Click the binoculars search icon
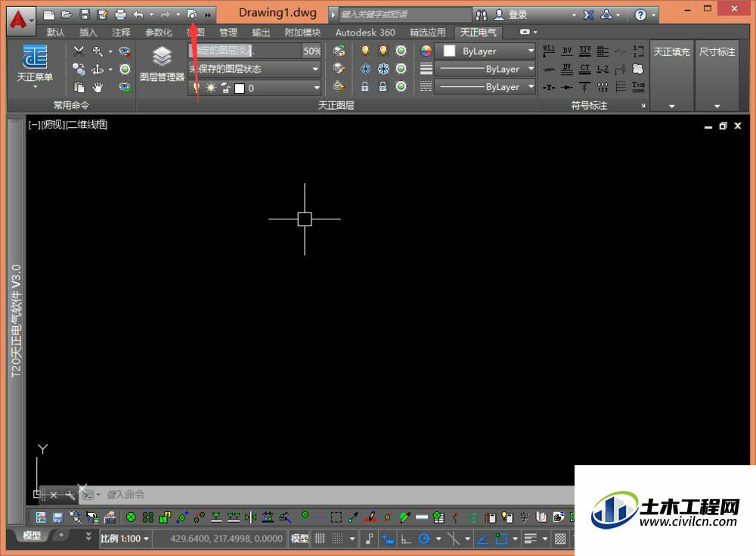The width and height of the screenshot is (756, 556). (x=481, y=15)
